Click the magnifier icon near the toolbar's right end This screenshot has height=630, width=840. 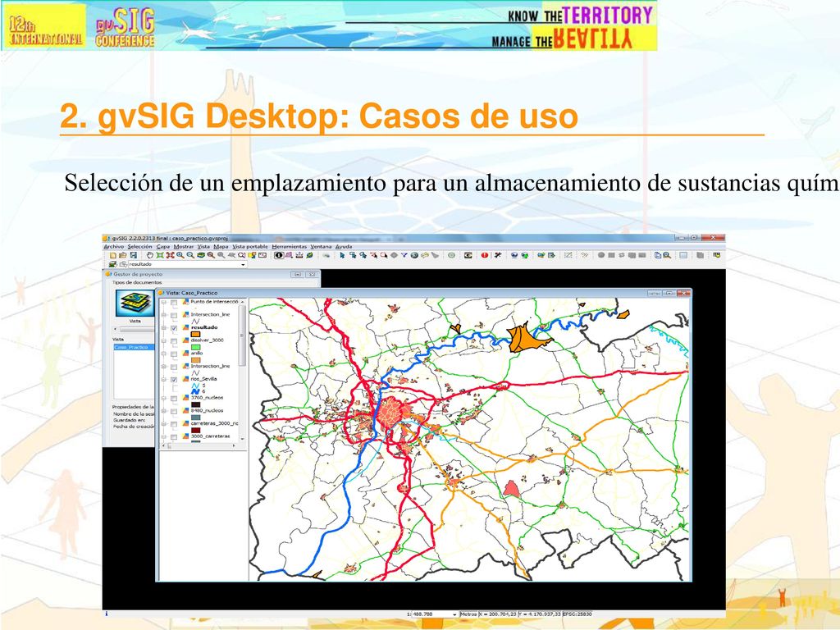pos(667,256)
